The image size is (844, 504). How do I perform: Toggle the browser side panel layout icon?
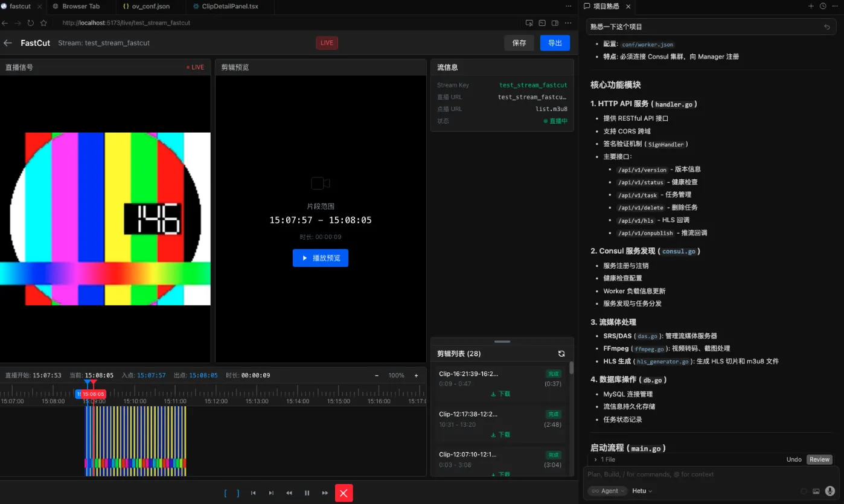click(555, 23)
